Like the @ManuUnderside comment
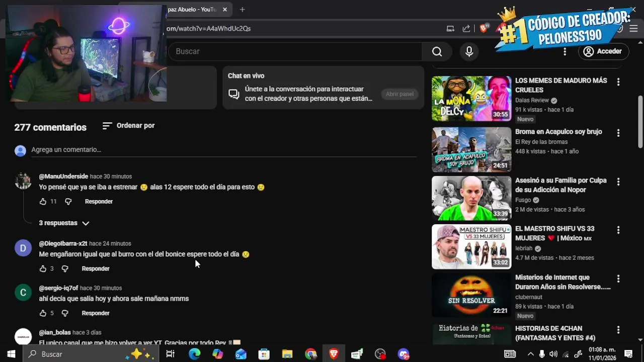644x362 pixels. (43, 202)
